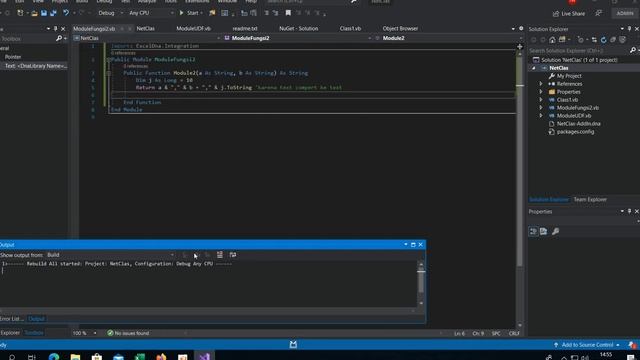The height and width of the screenshot is (360, 640).
Task: Click the Open File folder icon
Action: (x=34, y=13)
